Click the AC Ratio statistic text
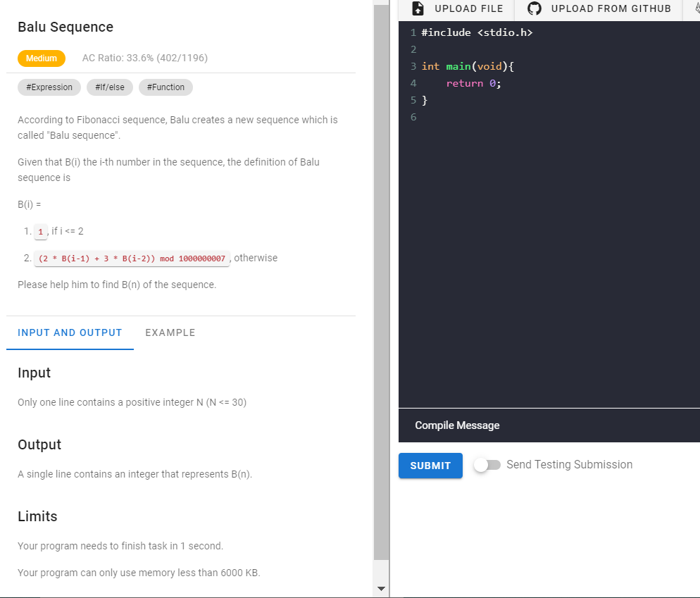700x598 pixels. click(x=146, y=58)
